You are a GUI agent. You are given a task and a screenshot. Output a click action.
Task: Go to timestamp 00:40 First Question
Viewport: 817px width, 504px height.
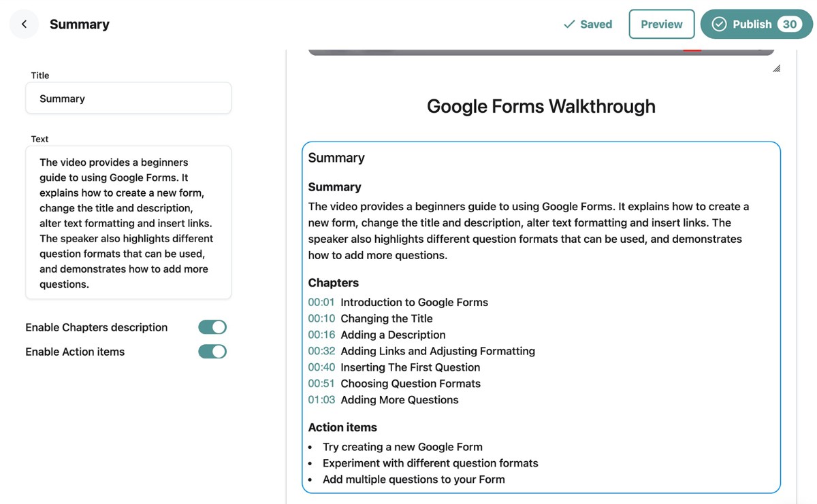pos(321,367)
